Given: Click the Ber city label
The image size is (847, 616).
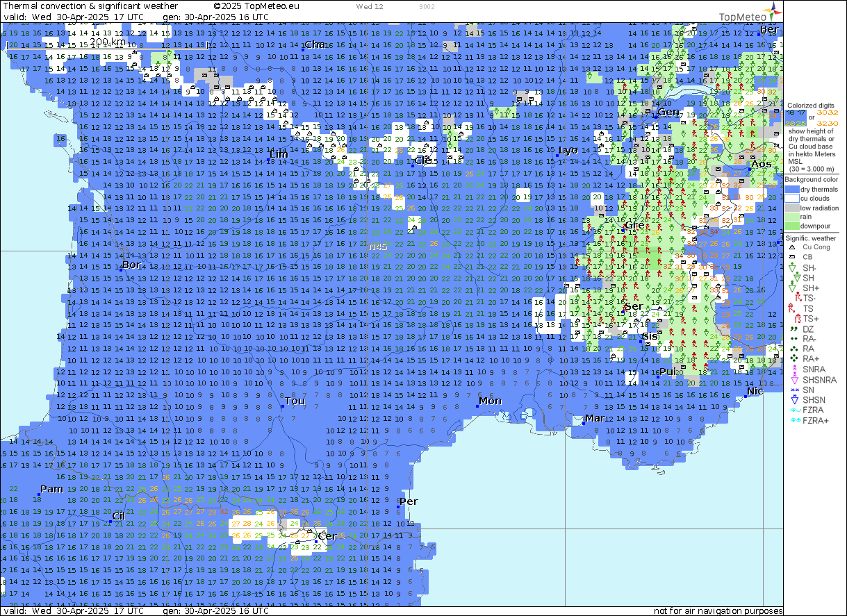Looking at the screenshot, I should click(x=769, y=29).
